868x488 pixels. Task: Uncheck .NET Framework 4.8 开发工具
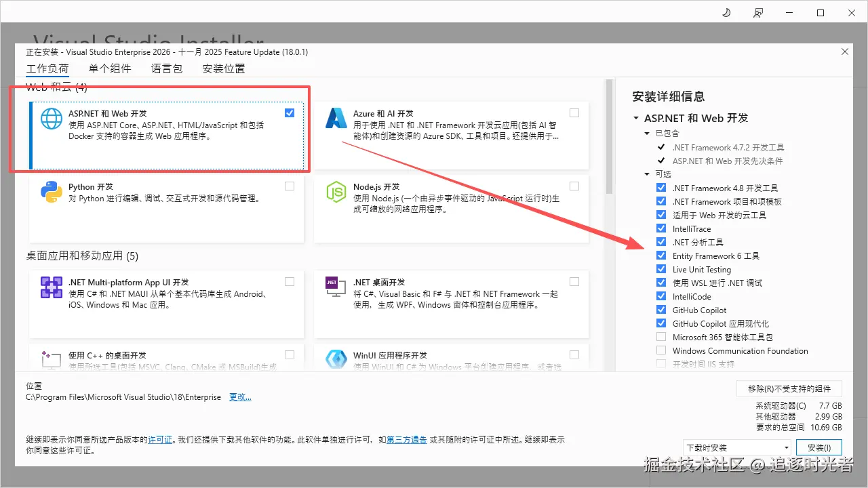tap(661, 188)
